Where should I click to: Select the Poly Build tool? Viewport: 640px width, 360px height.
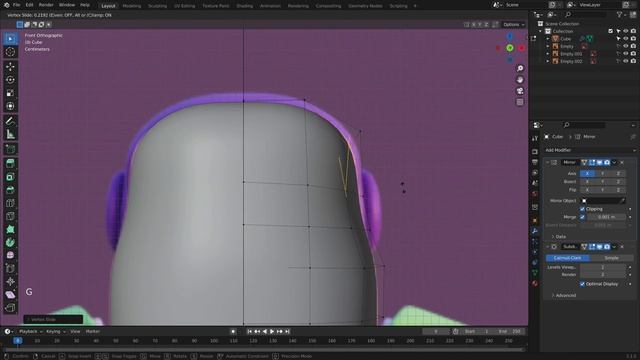point(10,229)
